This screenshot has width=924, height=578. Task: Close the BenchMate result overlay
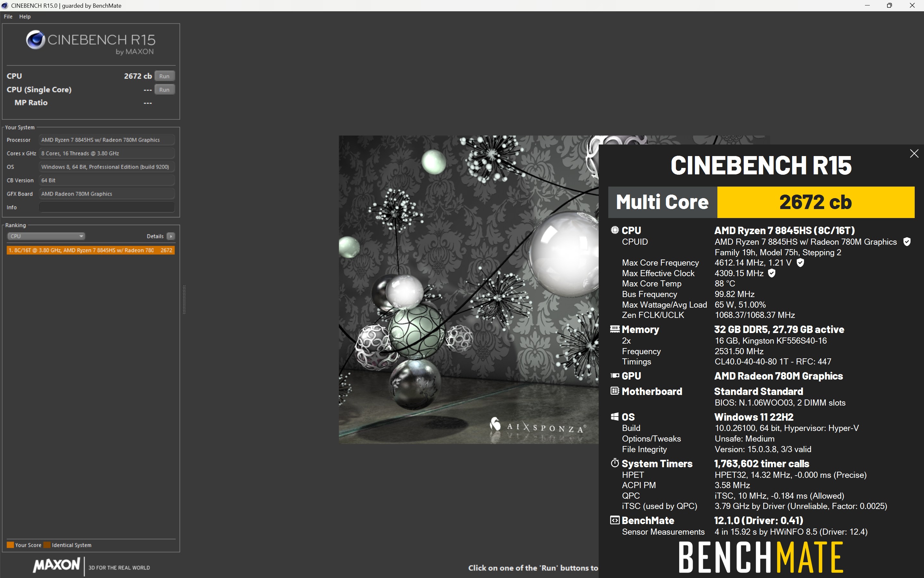pyautogui.click(x=914, y=154)
